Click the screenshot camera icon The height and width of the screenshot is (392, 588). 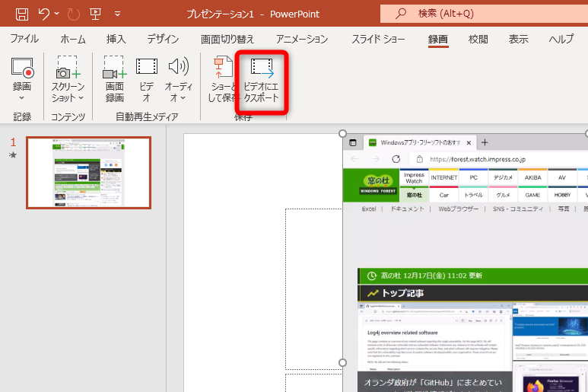pos(68,67)
